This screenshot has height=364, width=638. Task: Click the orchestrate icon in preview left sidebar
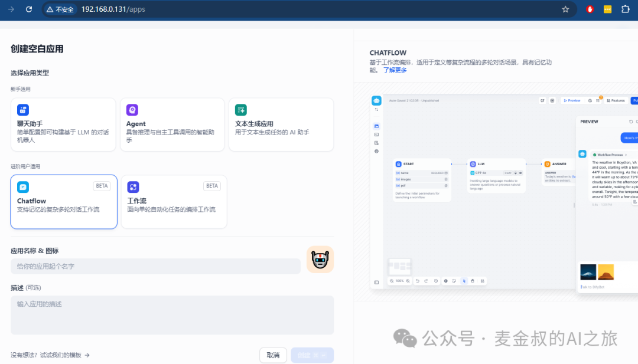pos(376,126)
